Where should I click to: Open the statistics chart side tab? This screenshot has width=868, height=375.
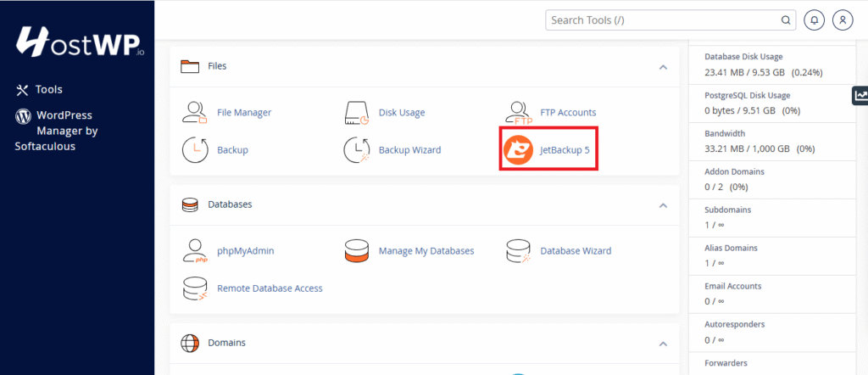click(x=860, y=95)
